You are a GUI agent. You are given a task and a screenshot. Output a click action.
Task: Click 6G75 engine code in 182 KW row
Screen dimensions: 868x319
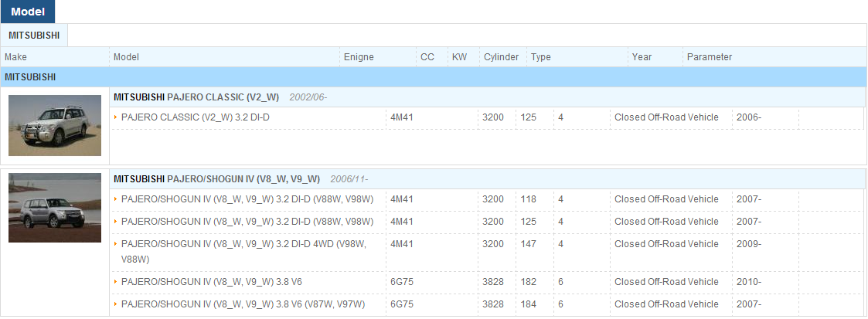(402, 282)
